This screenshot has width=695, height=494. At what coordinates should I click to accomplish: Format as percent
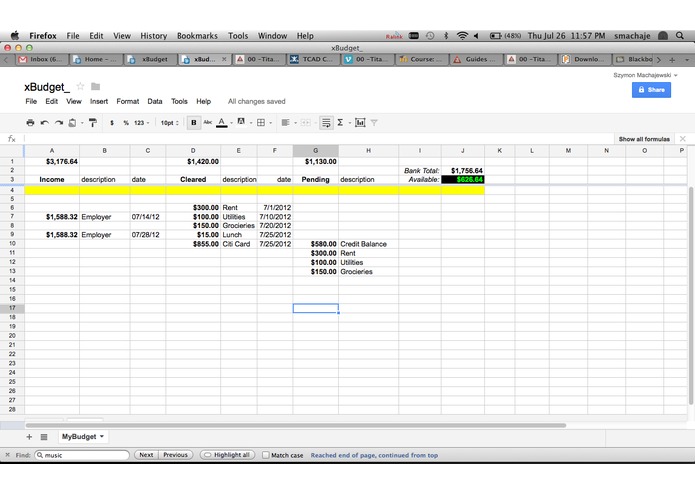pos(126,123)
